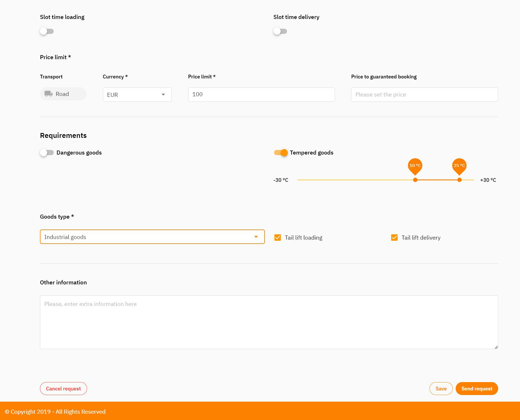This screenshot has width=520, height=420.
Task: Click the Dangerous goods label
Action: pos(79,153)
